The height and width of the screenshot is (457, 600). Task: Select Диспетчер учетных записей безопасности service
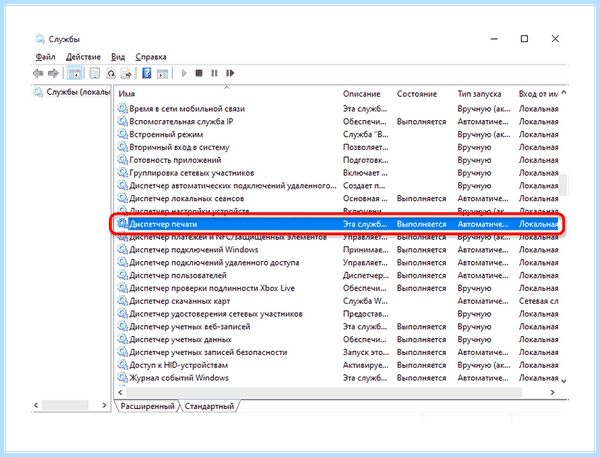click(338, 353)
